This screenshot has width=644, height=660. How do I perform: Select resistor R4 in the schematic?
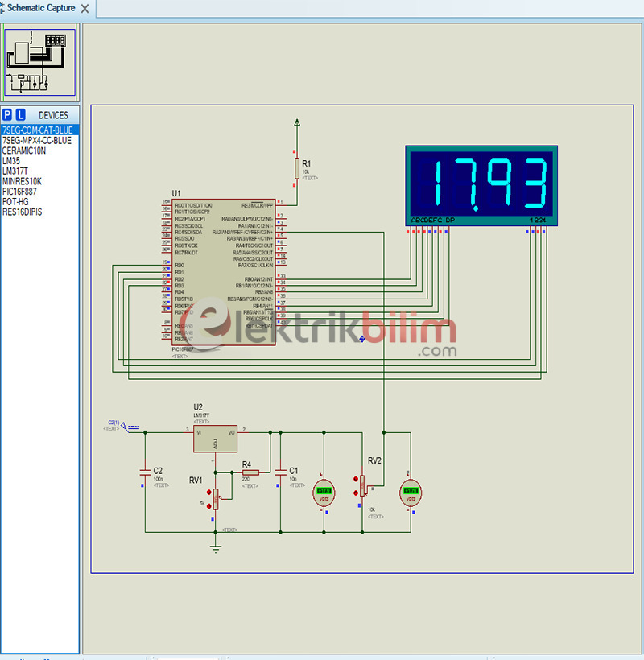coord(250,472)
